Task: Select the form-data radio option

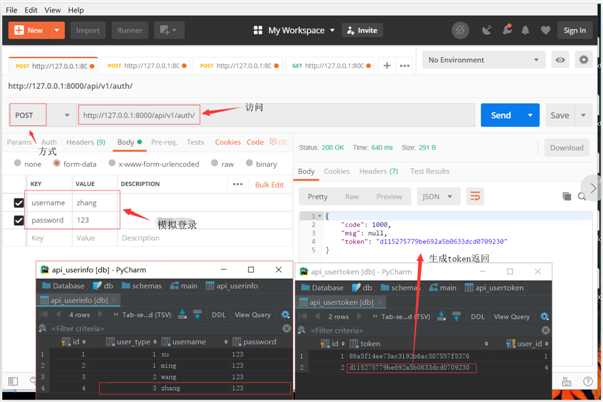Action: pyautogui.click(x=57, y=163)
